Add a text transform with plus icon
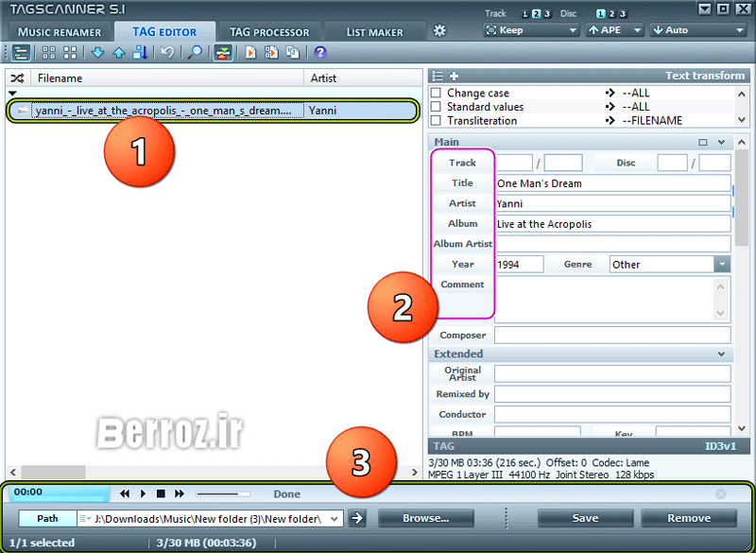 pos(454,76)
